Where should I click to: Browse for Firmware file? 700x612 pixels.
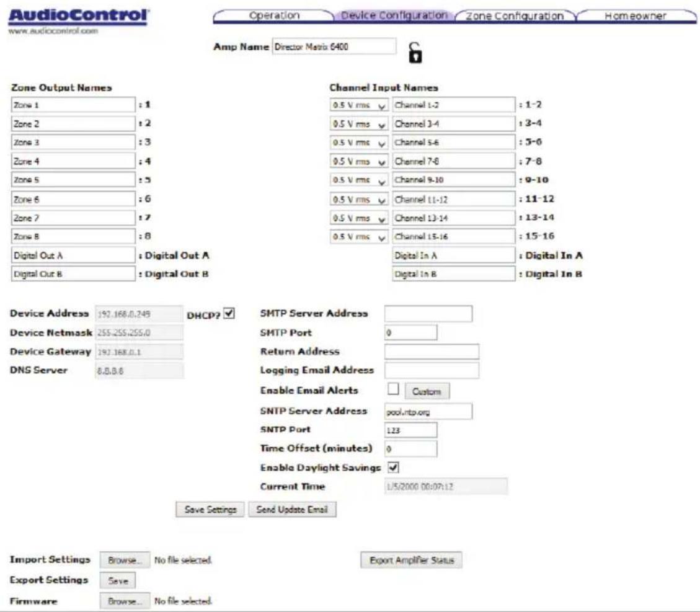tap(125, 601)
